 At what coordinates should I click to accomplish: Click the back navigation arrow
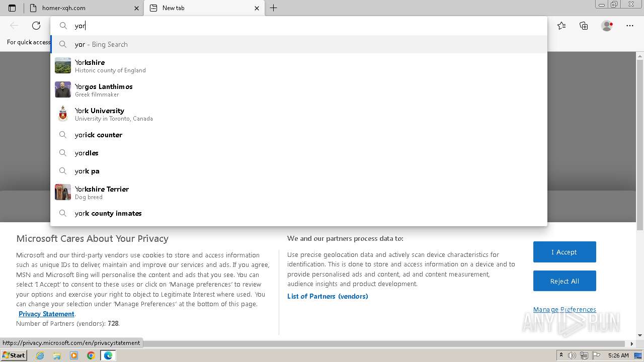[x=14, y=26]
